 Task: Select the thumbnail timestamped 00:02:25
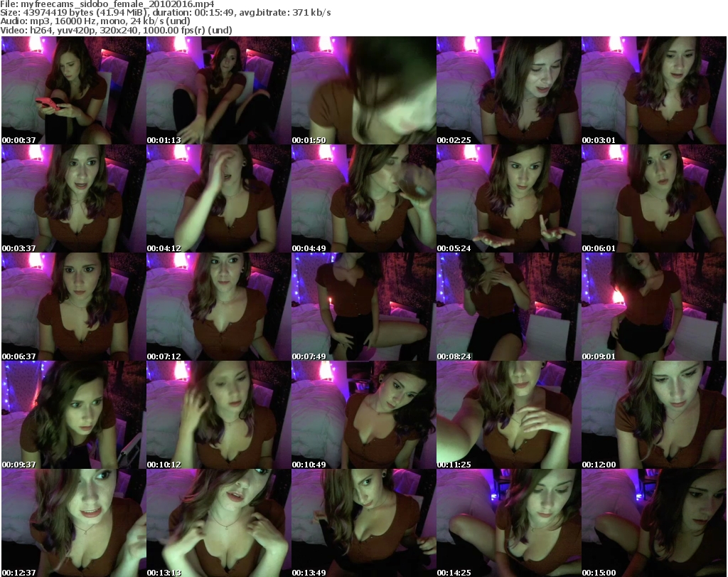coord(509,90)
